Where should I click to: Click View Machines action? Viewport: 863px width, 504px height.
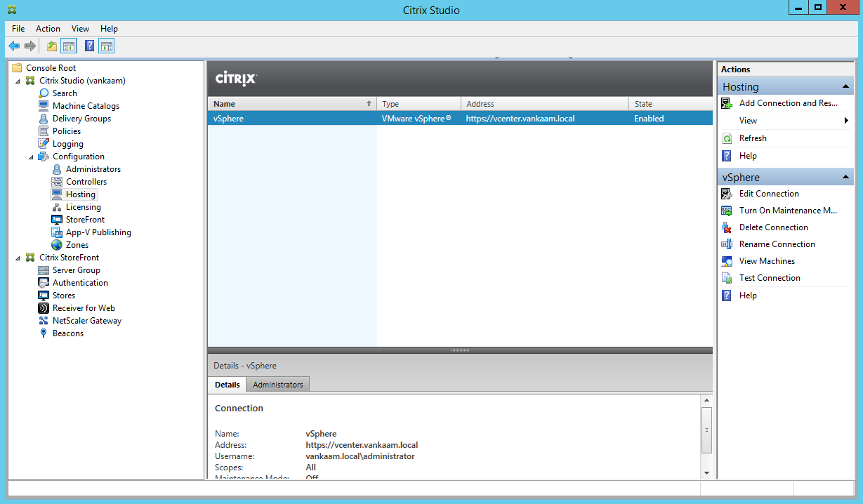click(x=767, y=261)
